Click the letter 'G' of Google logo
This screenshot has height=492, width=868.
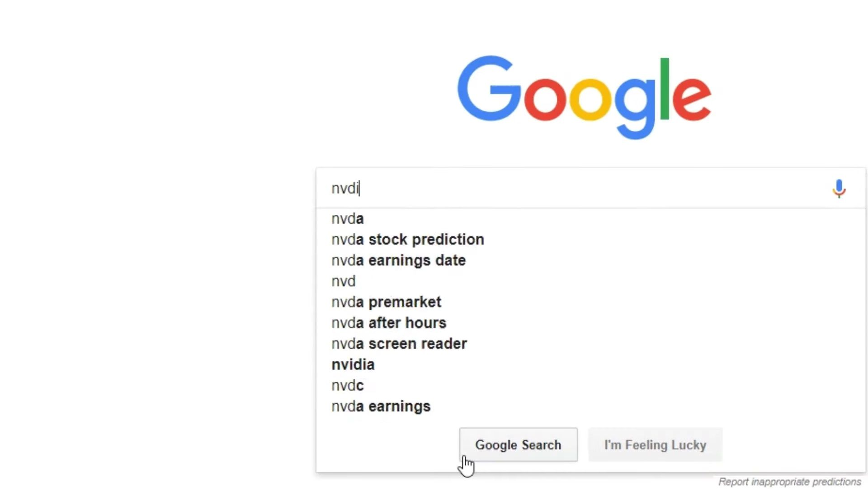coord(490,88)
